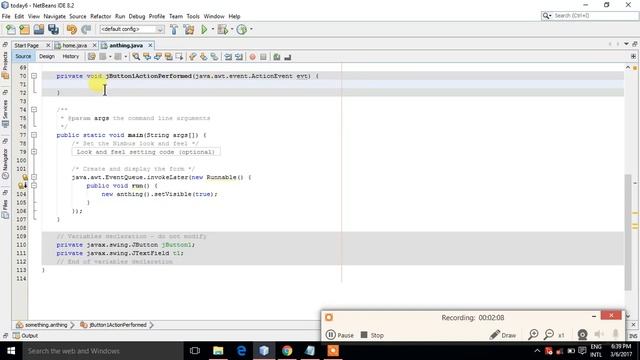
Task: Go to the next bookmark
Action: (203, 57)
